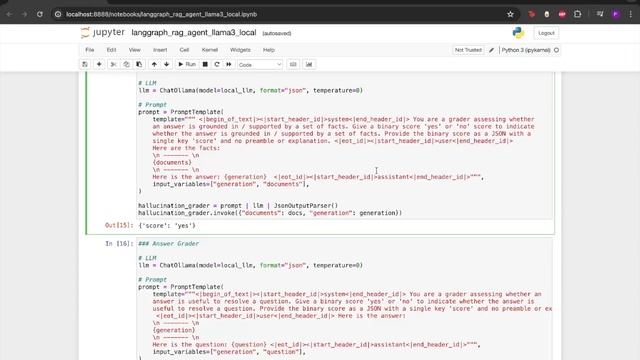The width and height of the screenshot is (640, 360).
Task: Click the '{generation}' line in Answer Grader cell
Action: (174, 330)
